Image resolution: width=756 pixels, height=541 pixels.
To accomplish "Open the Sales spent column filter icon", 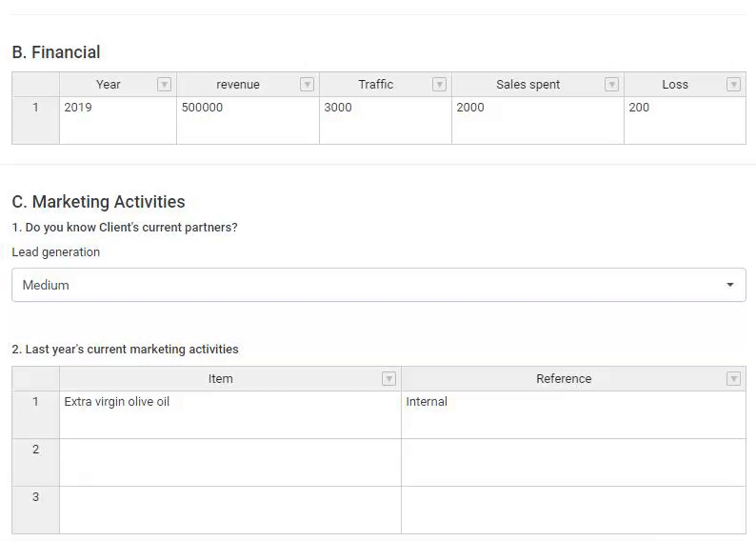I will (611, 85).
